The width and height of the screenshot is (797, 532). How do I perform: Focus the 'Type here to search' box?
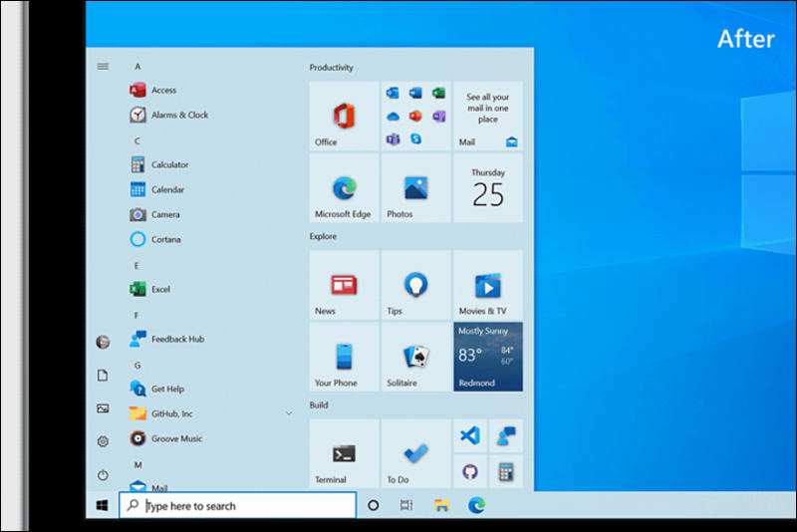238,505
